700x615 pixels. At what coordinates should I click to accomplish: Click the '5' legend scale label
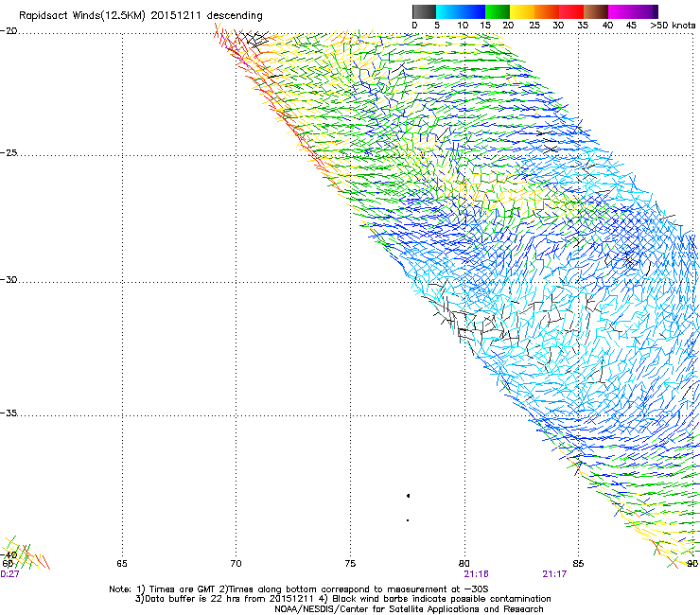(x=437, y=26)
